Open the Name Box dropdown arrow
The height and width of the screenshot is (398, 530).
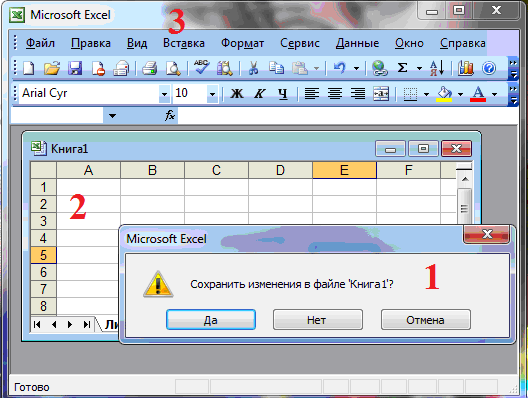pos(112,116)
